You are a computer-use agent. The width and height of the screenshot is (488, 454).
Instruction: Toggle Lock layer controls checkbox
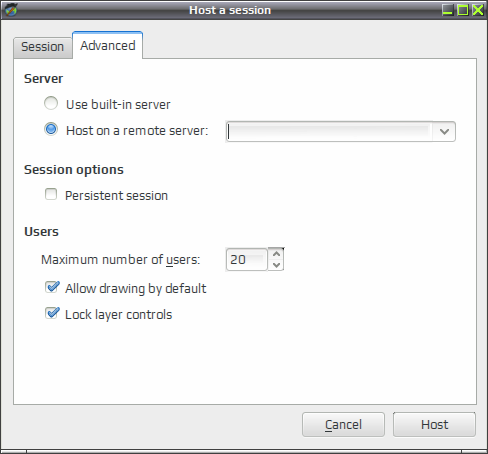click(52, 313)
